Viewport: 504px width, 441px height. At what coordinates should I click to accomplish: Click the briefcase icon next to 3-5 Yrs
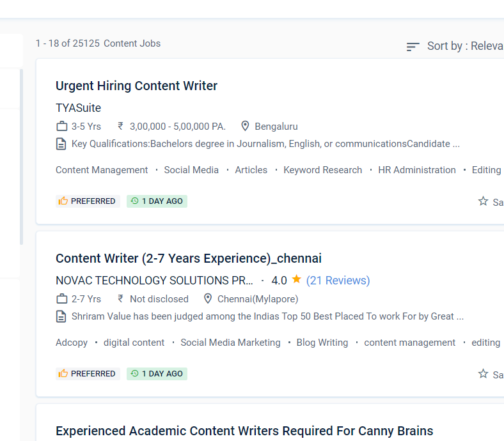(61, 127)
